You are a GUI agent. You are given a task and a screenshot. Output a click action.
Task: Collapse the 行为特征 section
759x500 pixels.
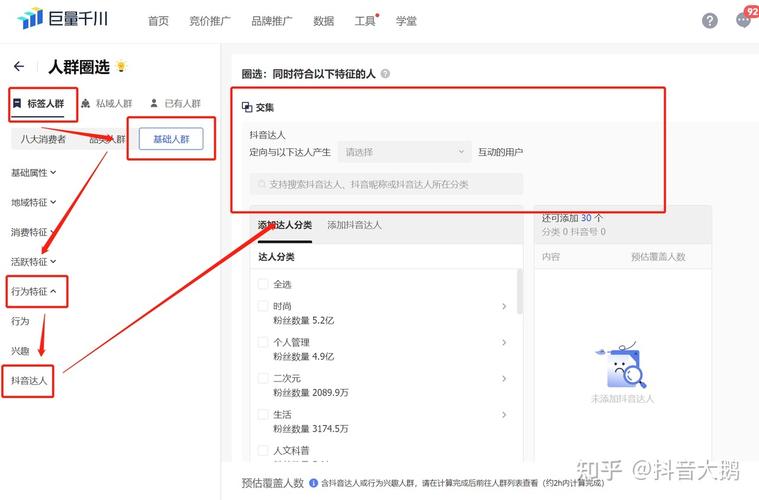[33, 291]
